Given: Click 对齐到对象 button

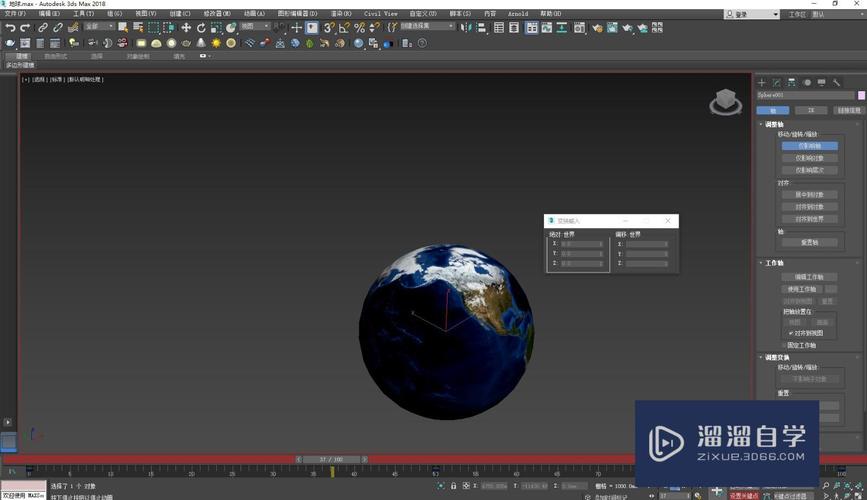Looking at the screenshot, I should pos(809,207).
